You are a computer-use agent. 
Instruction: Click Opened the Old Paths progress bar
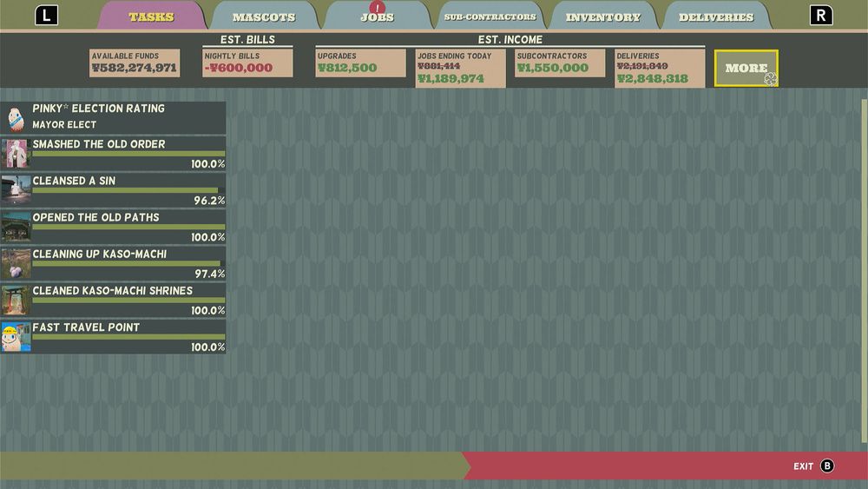(128, 227)
